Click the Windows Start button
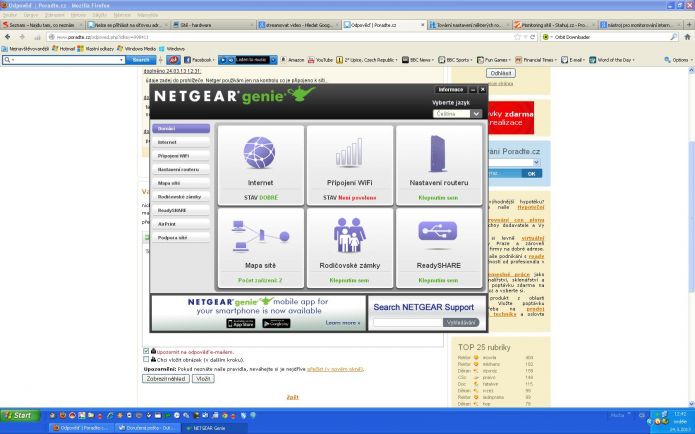Image resolution: width=695 pixels, height=434 pixels. (x=20, y=415)
